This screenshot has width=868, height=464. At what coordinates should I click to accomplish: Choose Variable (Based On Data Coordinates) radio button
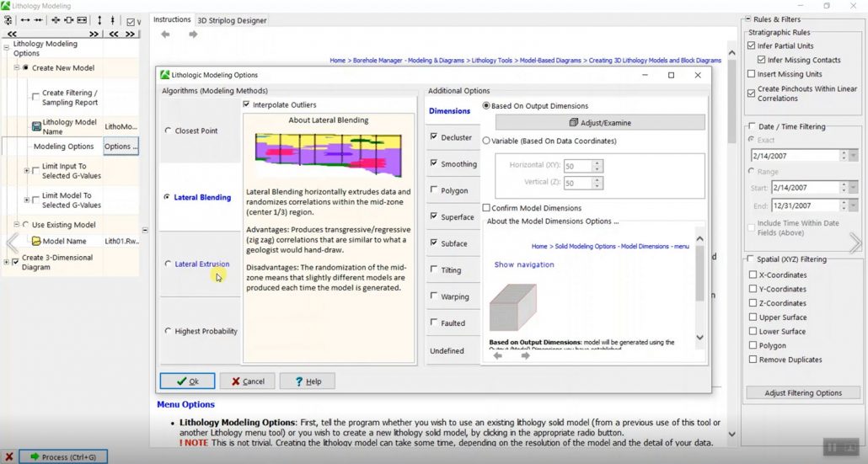(486, 141)
